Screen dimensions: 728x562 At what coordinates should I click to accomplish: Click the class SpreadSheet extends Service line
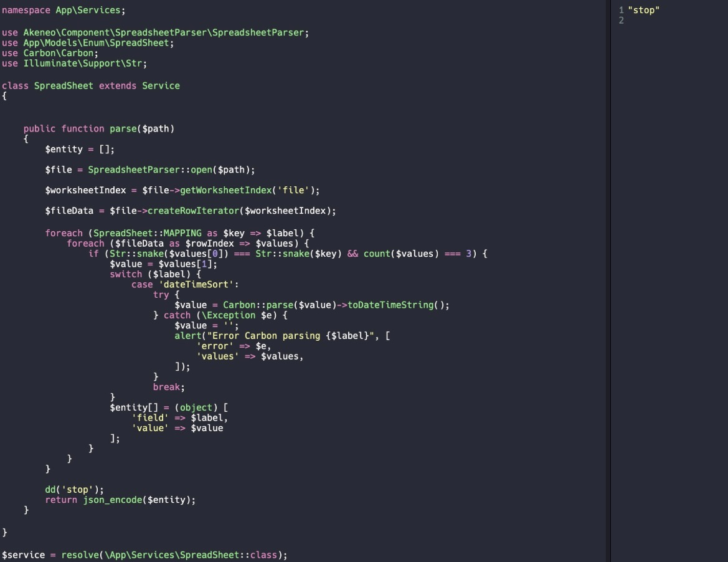pyautogui.click(x=90, y=85)
